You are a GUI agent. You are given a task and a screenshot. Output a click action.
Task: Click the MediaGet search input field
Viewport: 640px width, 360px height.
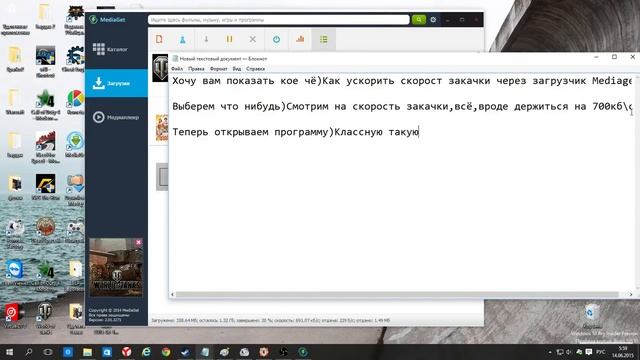(278, 20)
